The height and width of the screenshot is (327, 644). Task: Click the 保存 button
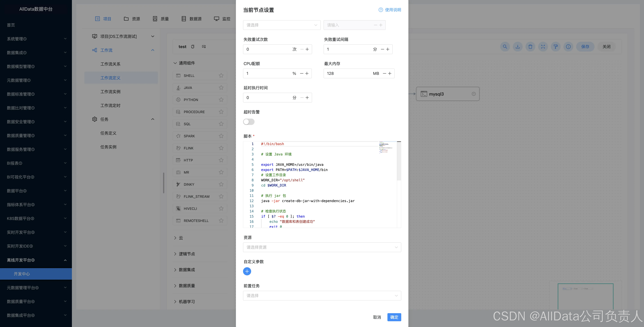(585, 46)
